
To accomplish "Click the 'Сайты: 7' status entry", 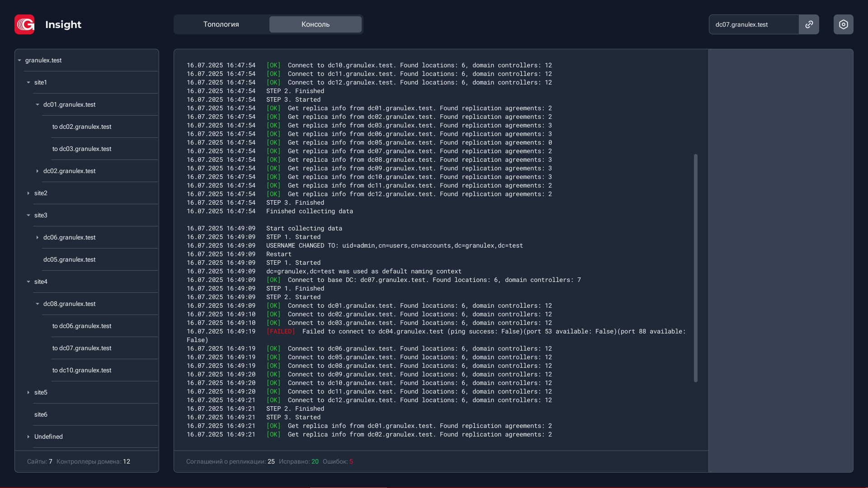I will (x=40, y=461).
